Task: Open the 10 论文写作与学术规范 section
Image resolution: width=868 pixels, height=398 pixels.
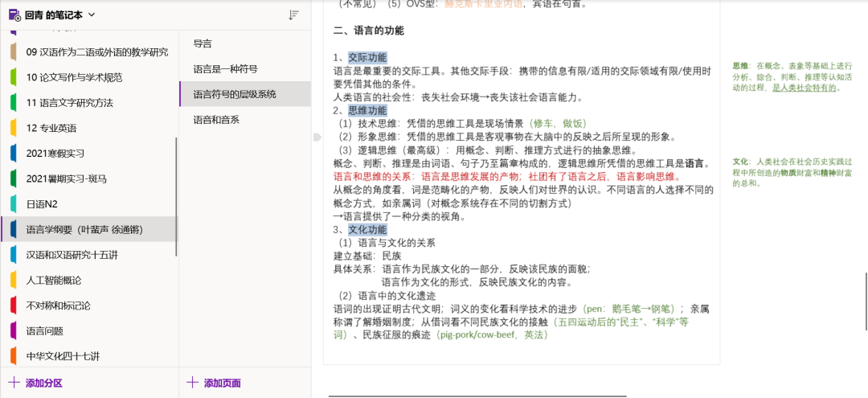Action: point(74,77)
